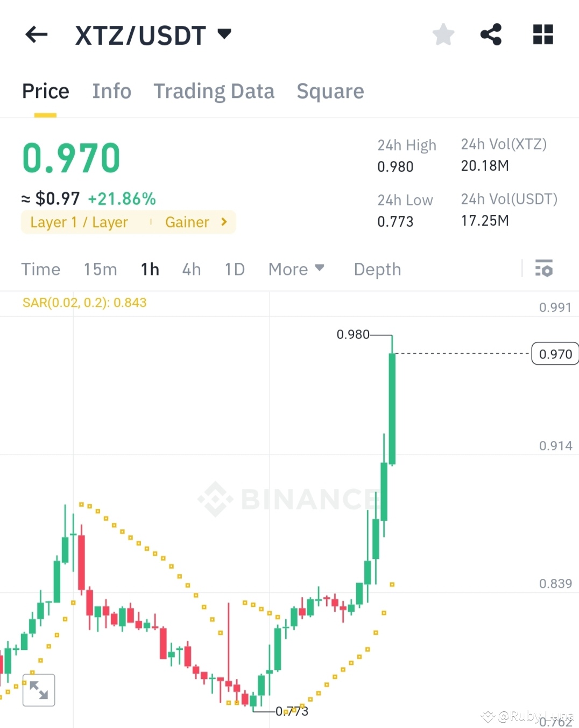Add XTZ/USDT to favorites via star icon
The image size is (579, 728).
(x=442, y=34)
